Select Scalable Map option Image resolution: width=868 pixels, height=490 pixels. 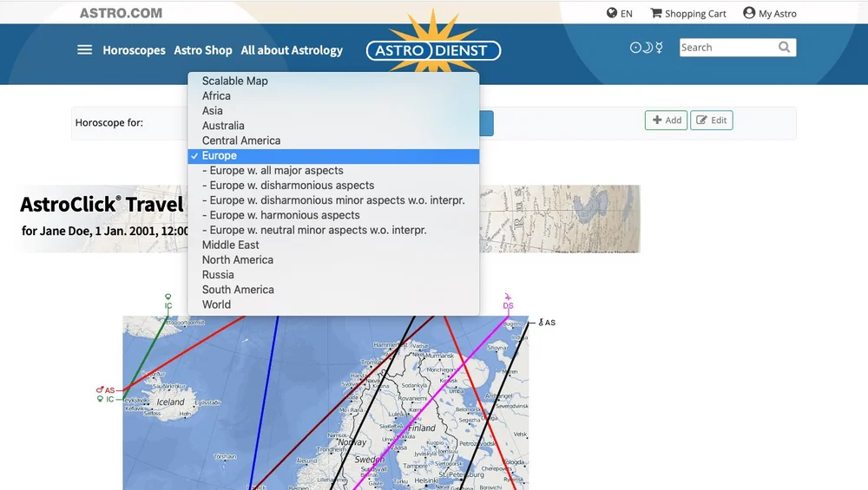click(333, 81)
